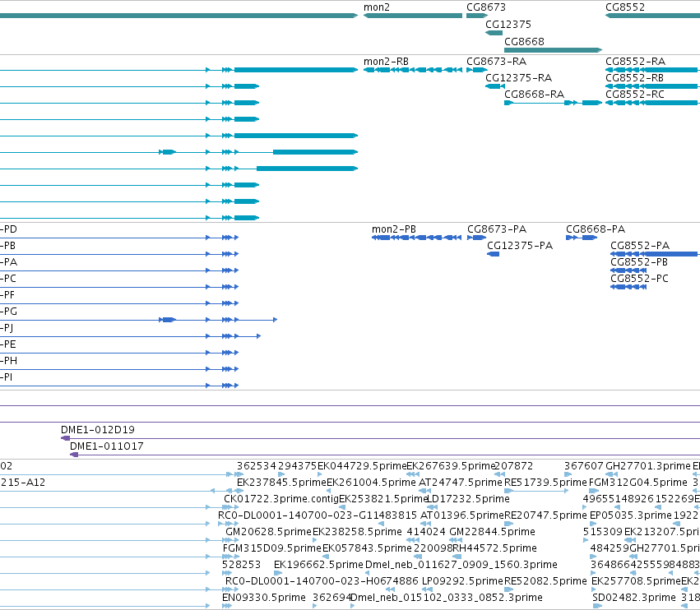Viewport: 700px width, 610px height.
Task: Click the EN09330.5prime EST label
Action: 264,598
